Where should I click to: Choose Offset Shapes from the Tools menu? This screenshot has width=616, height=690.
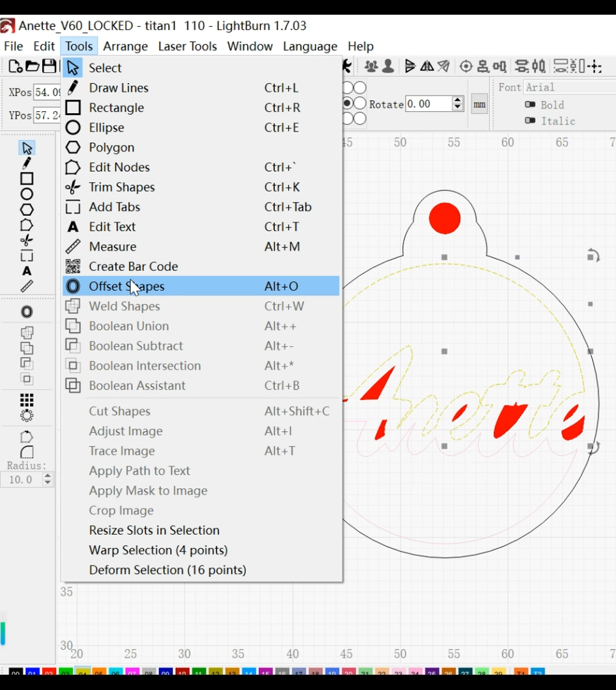(127, 286)
